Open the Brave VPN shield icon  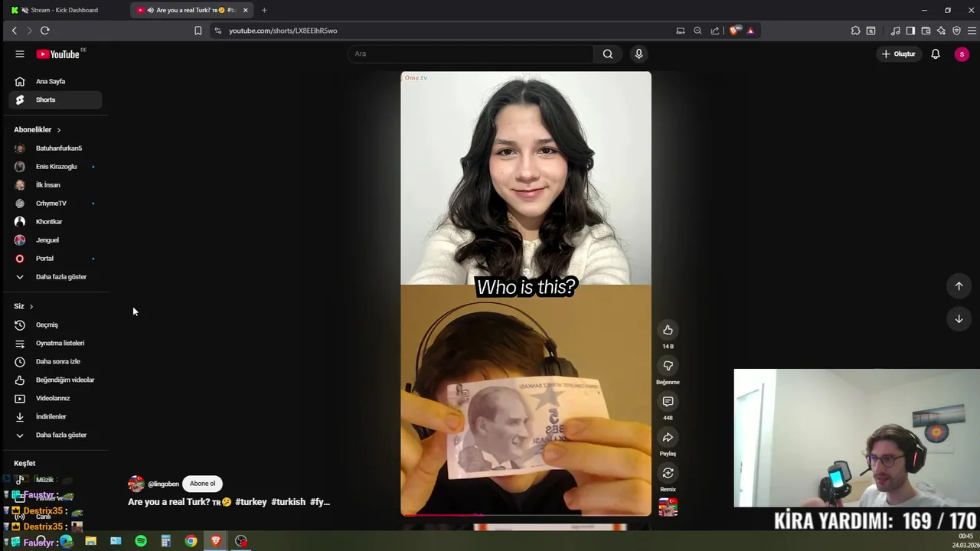(x=956, y=31)
